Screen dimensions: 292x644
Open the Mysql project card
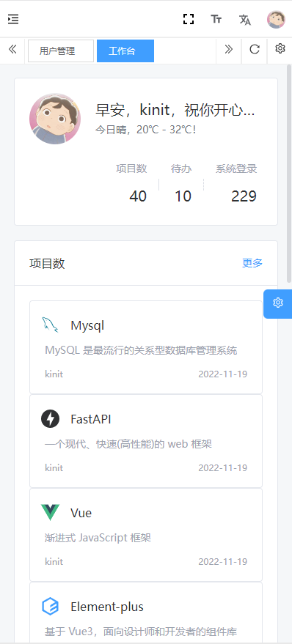coord(146,347)
